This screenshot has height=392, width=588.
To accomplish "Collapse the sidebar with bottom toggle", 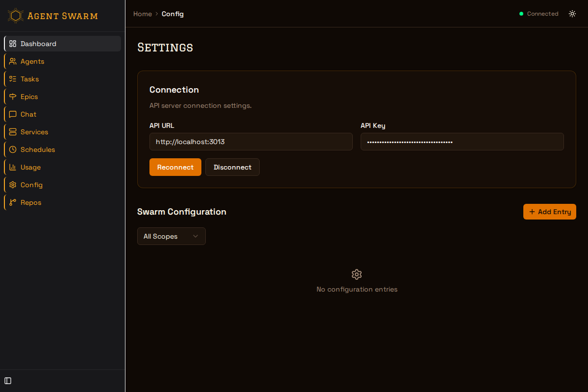I will coord(8,381).
